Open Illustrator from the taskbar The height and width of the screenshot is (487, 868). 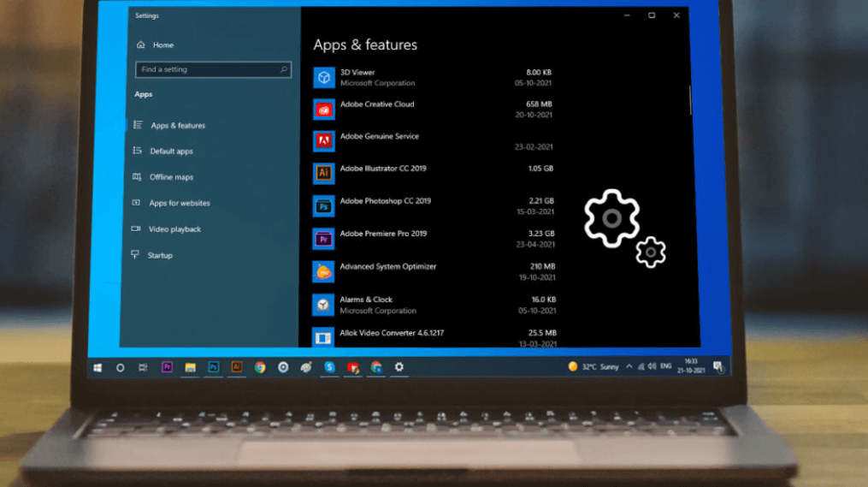pyautogui.click(x=236, y=367)
